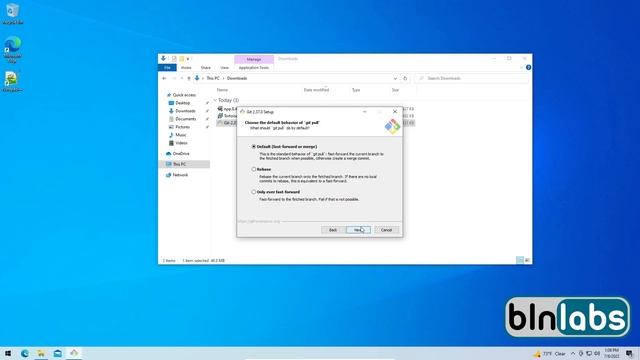Open the notification center icon
This screenshot has height=360, width=640.
(x=629, y=353)
